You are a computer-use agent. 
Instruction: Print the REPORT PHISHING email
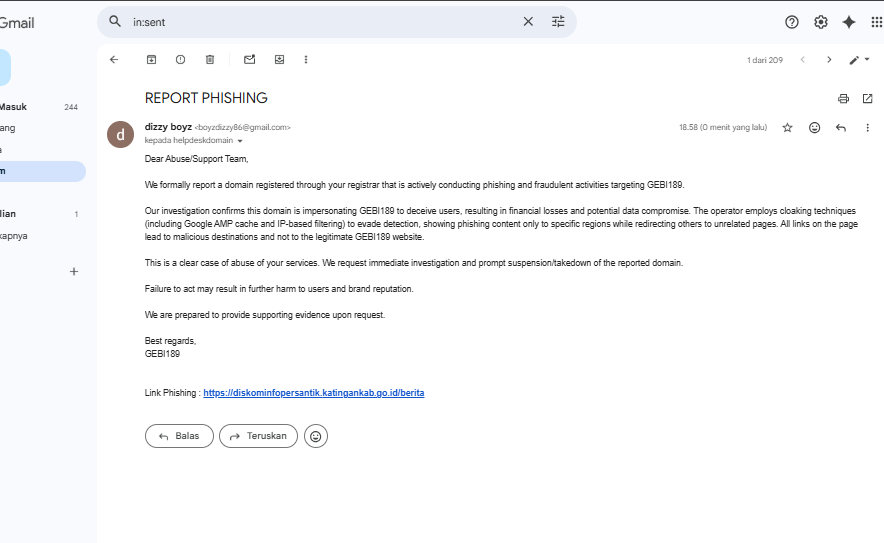[x=843, y=98]
